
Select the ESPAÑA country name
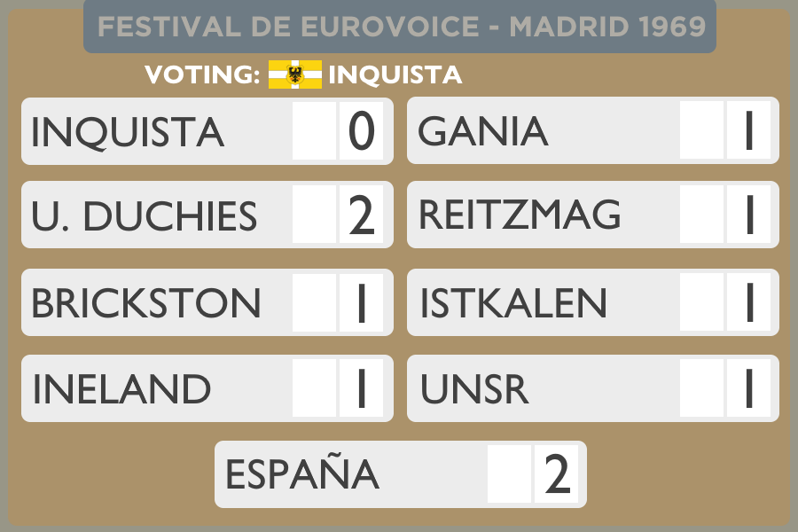(x=302, y=475)
